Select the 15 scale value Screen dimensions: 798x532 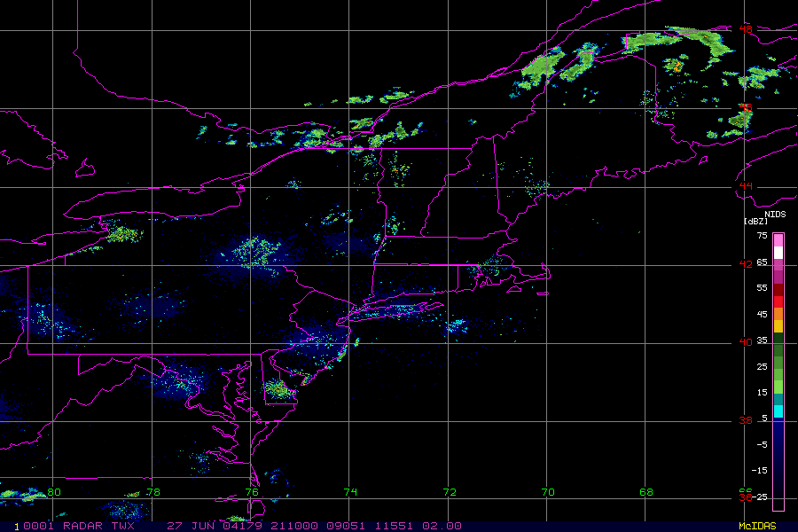762,393
